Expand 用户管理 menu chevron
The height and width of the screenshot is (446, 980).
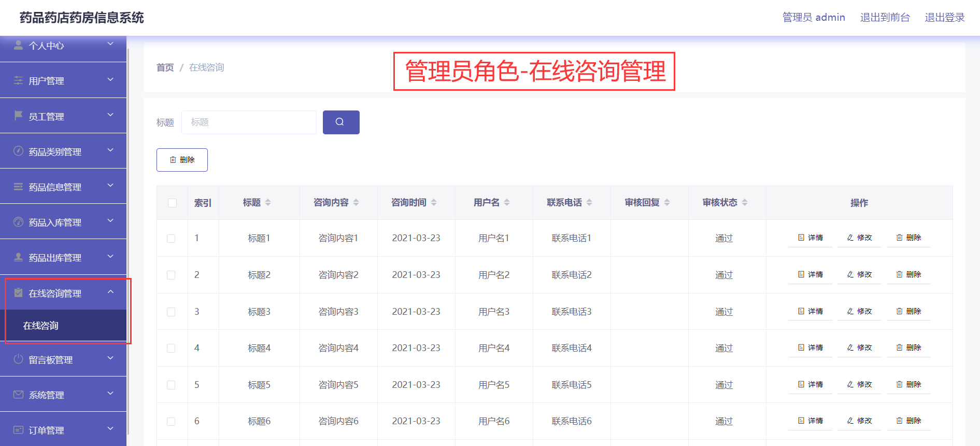click(110, 79)
